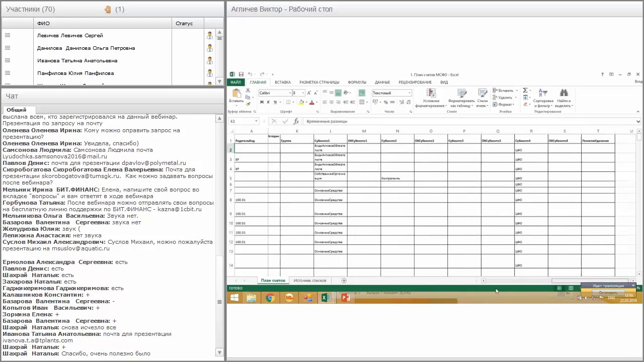Switch to the ВСТАВКА ribbon tab
This screenshot has width=644, height=362.
point(283,82)
